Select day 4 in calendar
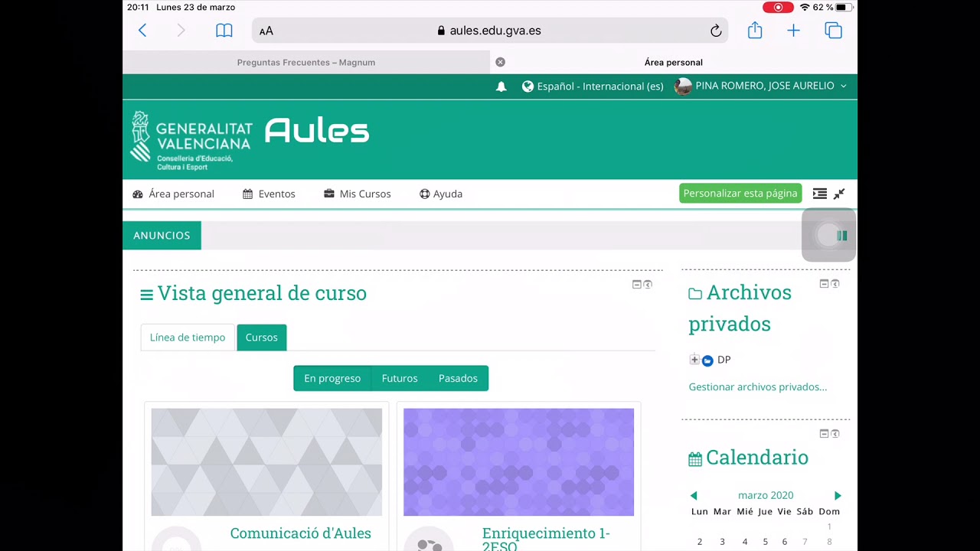Image resolution: width=980 pixels, height=551 pixels. click(x=744, y=542)
